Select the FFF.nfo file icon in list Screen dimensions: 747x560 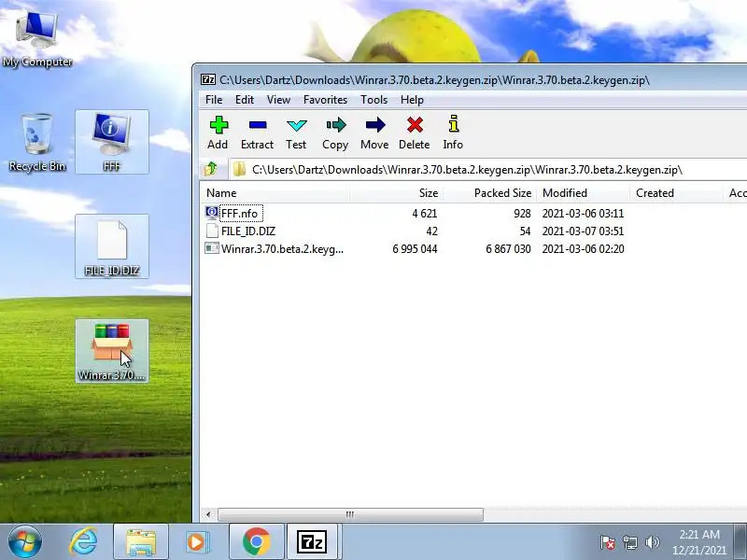(x=212, y=213)
